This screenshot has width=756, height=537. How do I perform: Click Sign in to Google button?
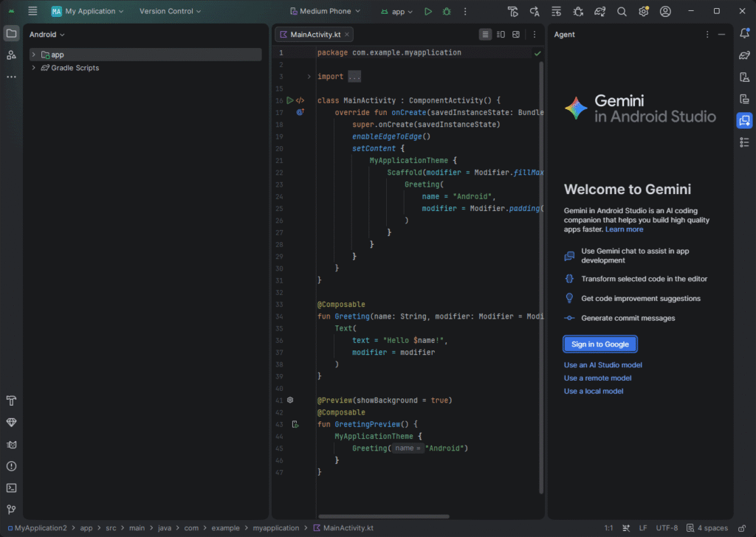click(x=599, y=344)
